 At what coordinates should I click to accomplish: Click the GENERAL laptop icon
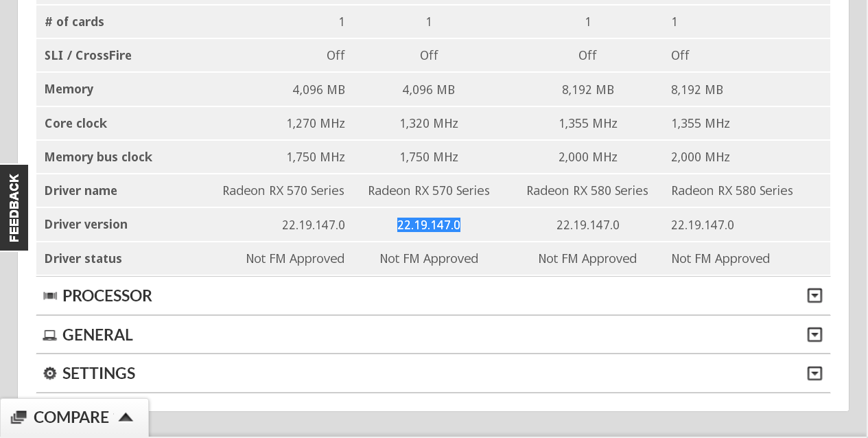(50, 335)
